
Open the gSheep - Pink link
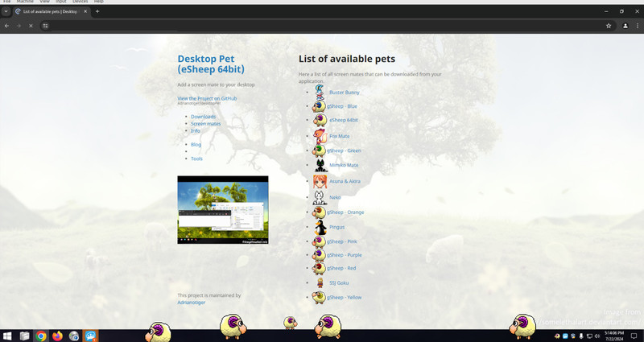tap(341, 241)
